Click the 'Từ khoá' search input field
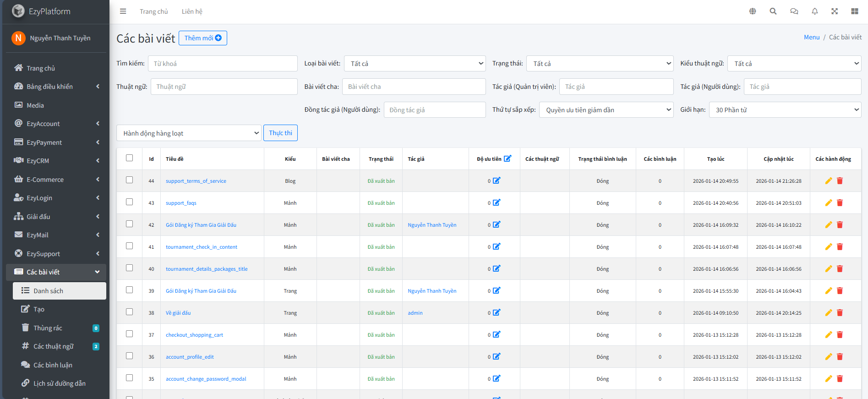 tap(223, 64)
